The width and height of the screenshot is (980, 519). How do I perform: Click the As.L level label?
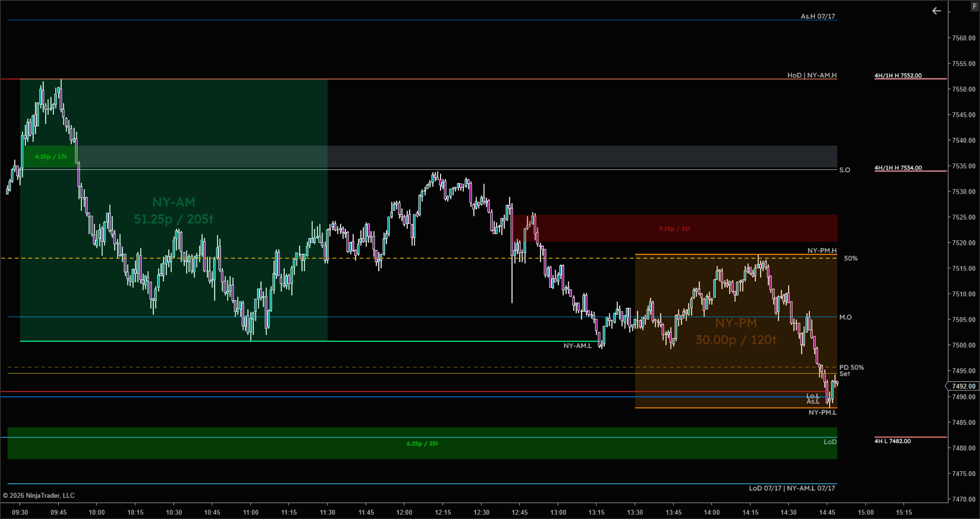pos(813,402)
